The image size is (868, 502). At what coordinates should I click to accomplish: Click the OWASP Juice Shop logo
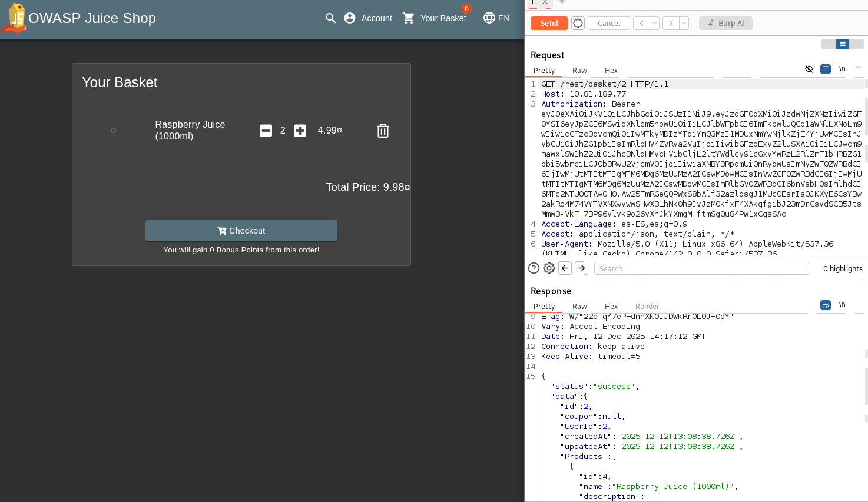(x=14, y=18)
